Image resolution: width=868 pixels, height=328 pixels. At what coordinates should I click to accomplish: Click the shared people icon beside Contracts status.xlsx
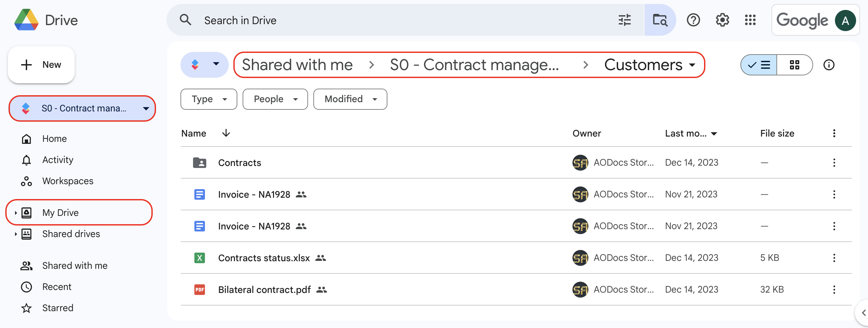click(x=320, y=258)
